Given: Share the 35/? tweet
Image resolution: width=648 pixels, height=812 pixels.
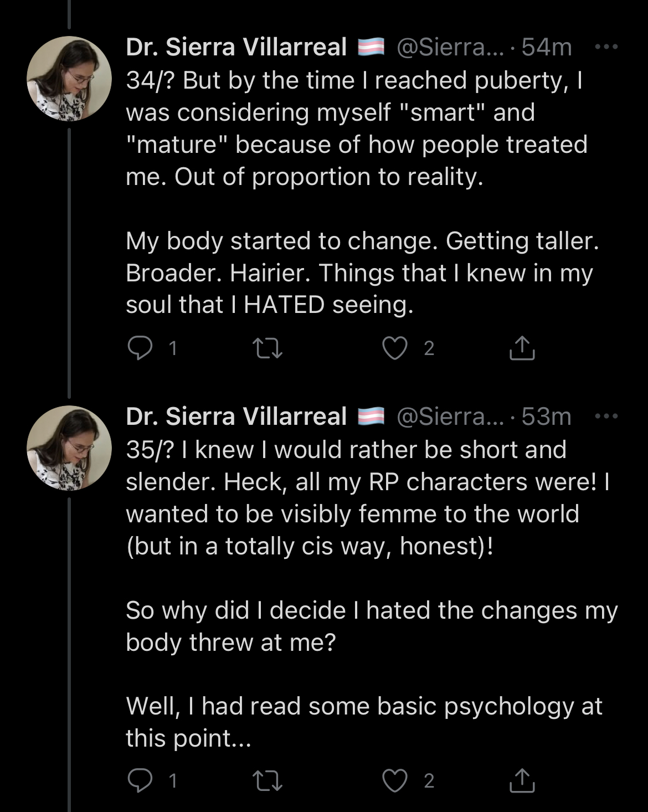Looking at the screenshot, I should (x=522, y=780).
